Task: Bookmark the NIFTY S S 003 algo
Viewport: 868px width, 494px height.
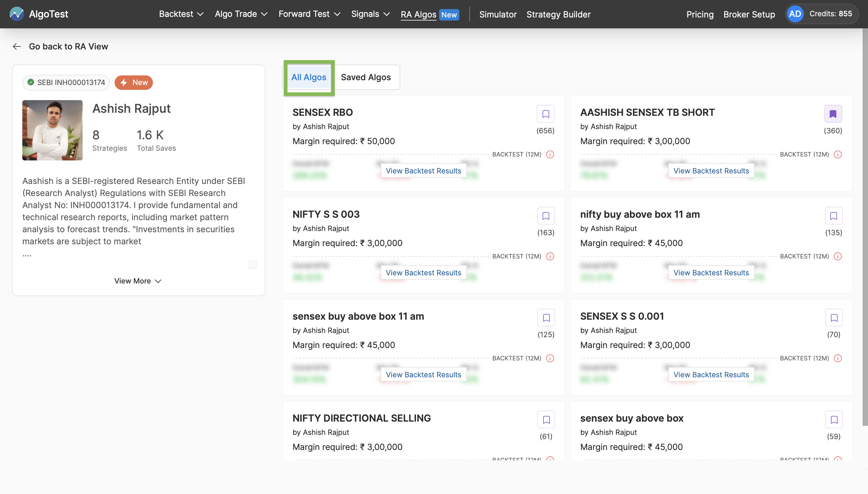Action: pos(546,216)
